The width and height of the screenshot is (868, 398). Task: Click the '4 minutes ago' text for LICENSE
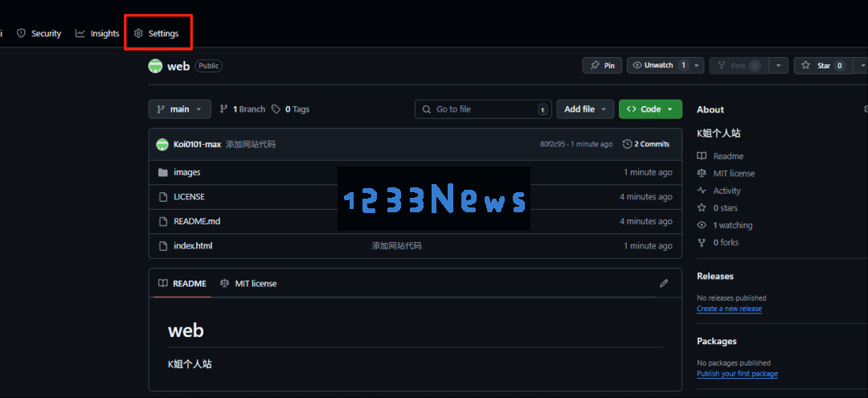646,196
